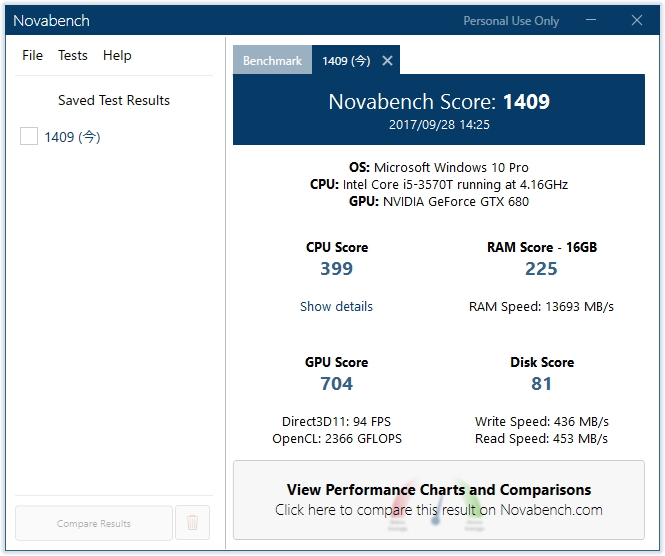
Task: Click the Compare Results button
Action: pos(94,523)
